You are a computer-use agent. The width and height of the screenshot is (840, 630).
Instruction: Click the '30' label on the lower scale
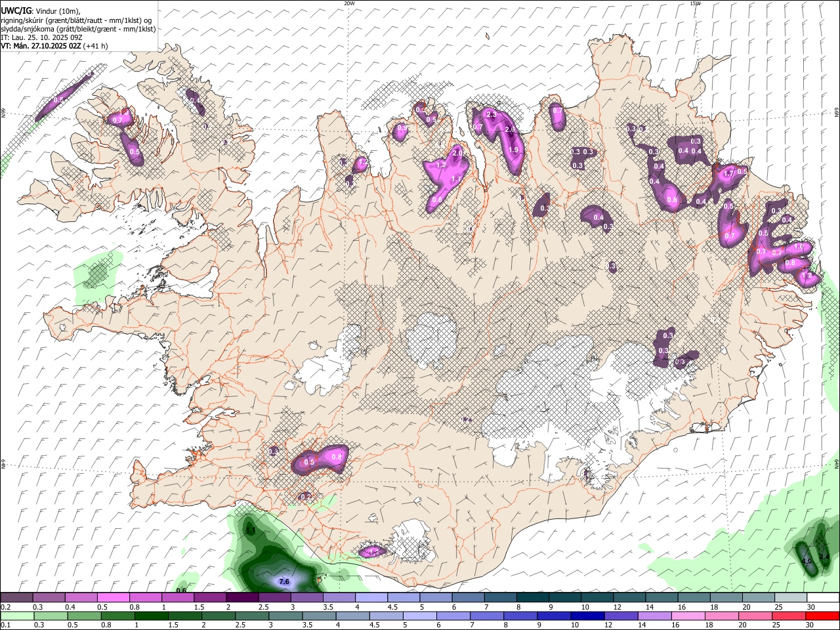(811, 625)
